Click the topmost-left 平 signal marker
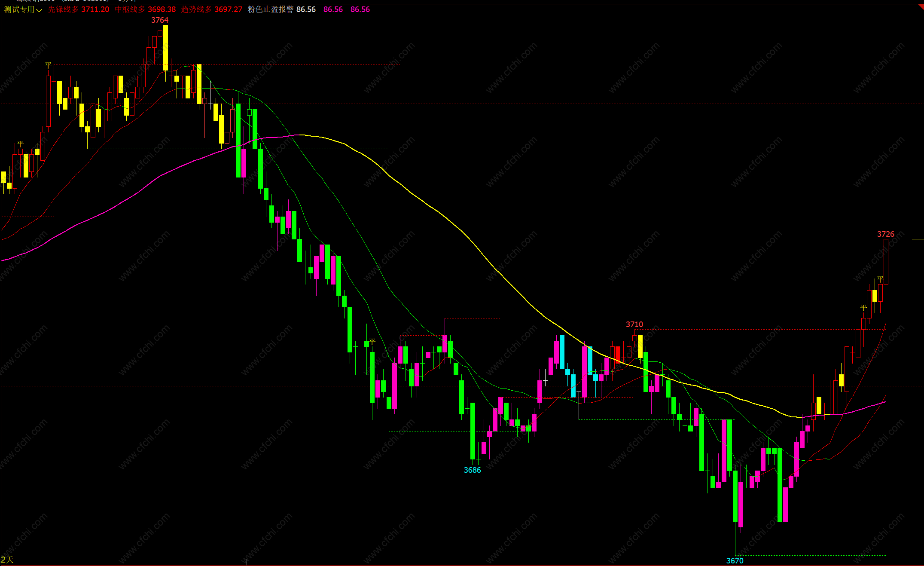924x566 pixels. (x=48, y=65)
